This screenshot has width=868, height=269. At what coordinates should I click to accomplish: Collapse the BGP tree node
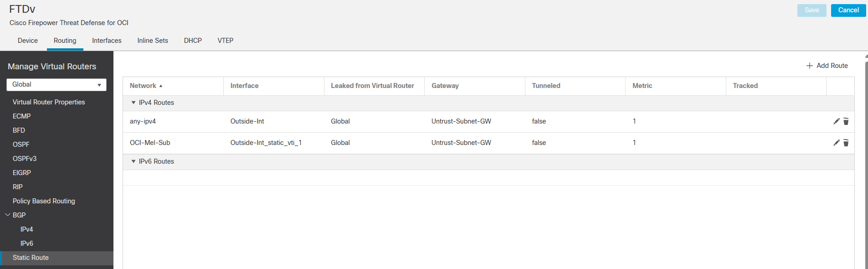click(x=7, y=215)
